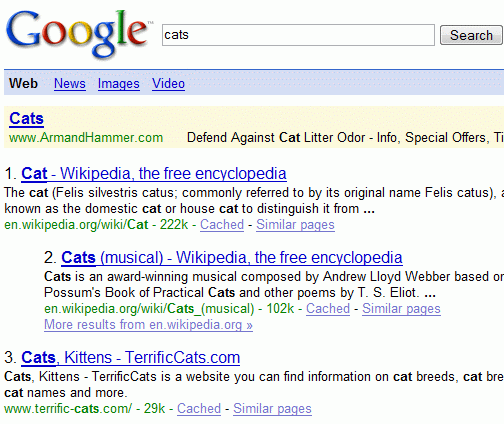
Task: Open the sponsored Cats ad link
Action: pyautogui.click(x=26, y=119)
